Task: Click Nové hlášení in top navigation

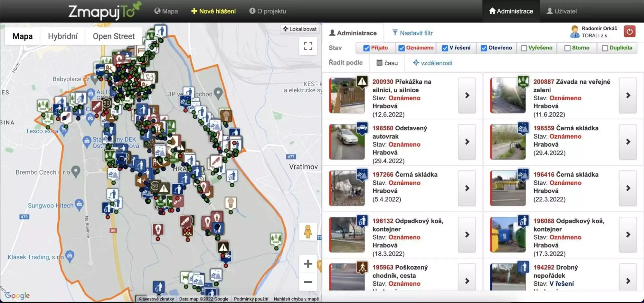Action: tap(213, 11)
